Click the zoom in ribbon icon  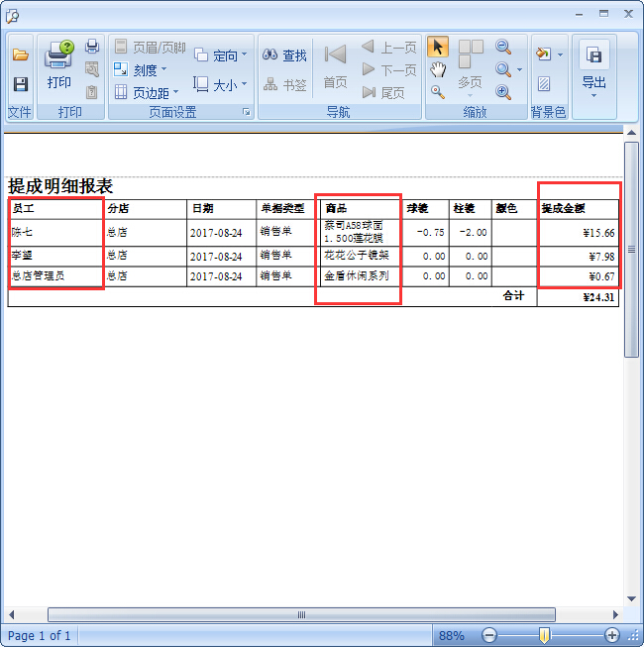(503, 91)
